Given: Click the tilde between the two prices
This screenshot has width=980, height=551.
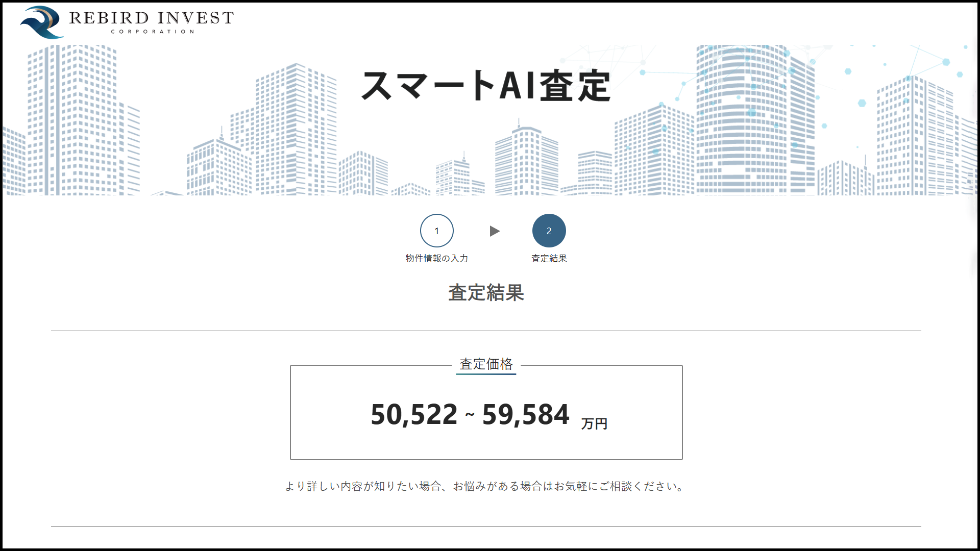Looking at the screenshot, I should 470,414.
